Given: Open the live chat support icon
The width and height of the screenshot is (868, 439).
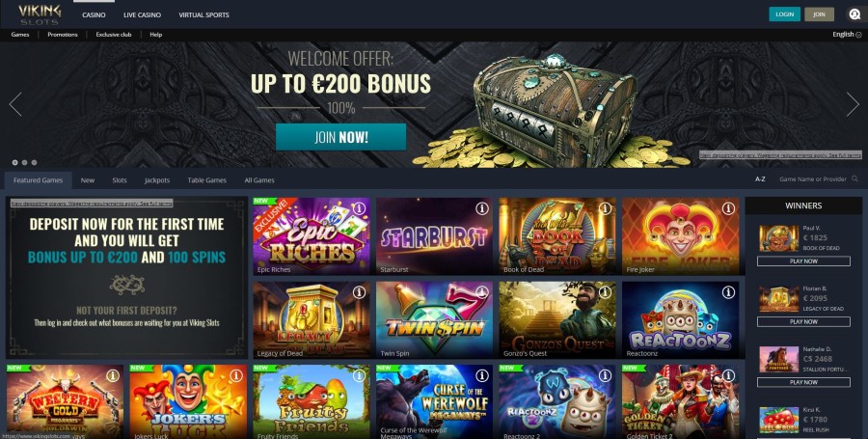Looking at the screenshot, I should (x=854, y=14).
